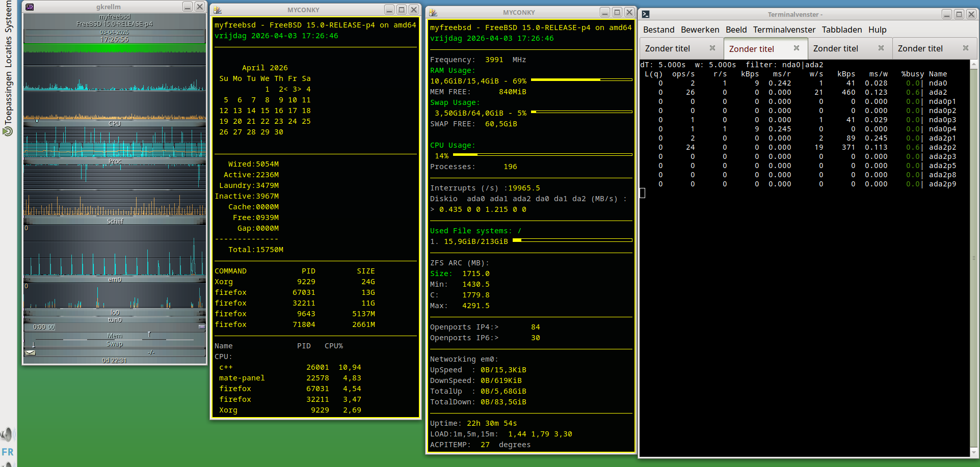Open the Bestand menu
980x467 pixels.
658,30
